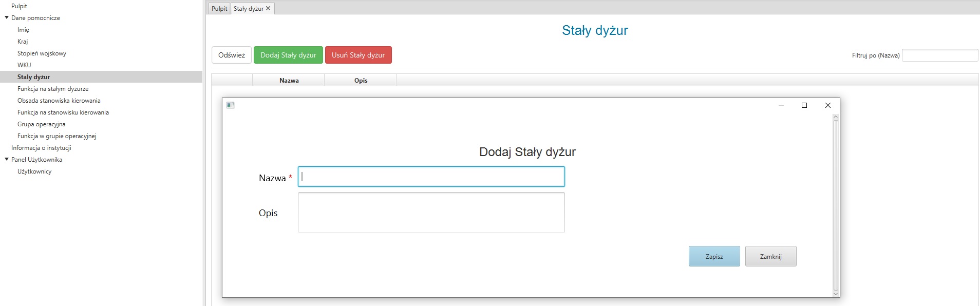Viewport: 980px width, 306px height.
Task: Click the dialog's vertical scrollbar
Action: pos(836,205)
